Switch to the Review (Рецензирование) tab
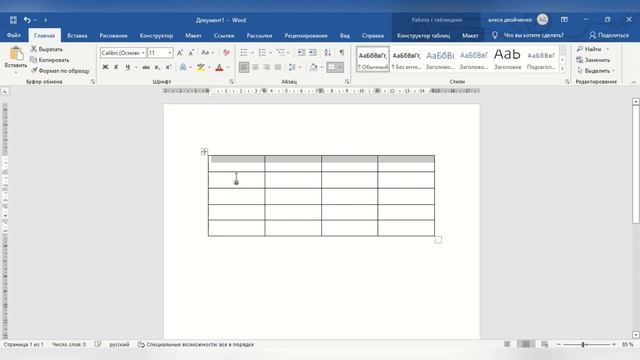Viewport: 640px width, 360px height. point(306,36)
